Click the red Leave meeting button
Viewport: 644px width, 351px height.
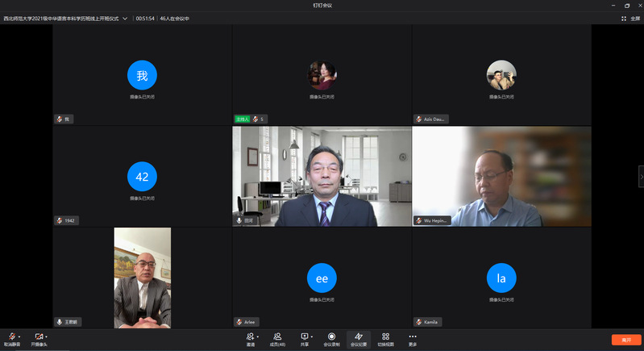click(625, 340)
